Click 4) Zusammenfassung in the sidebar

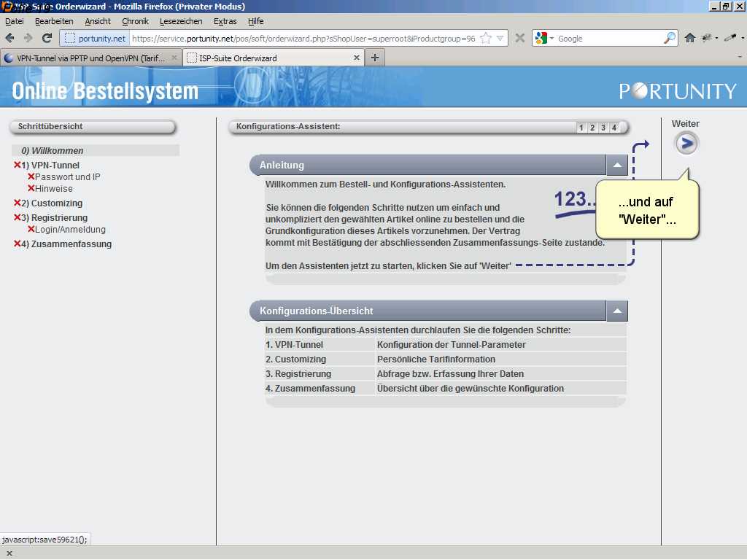(71, 244)
